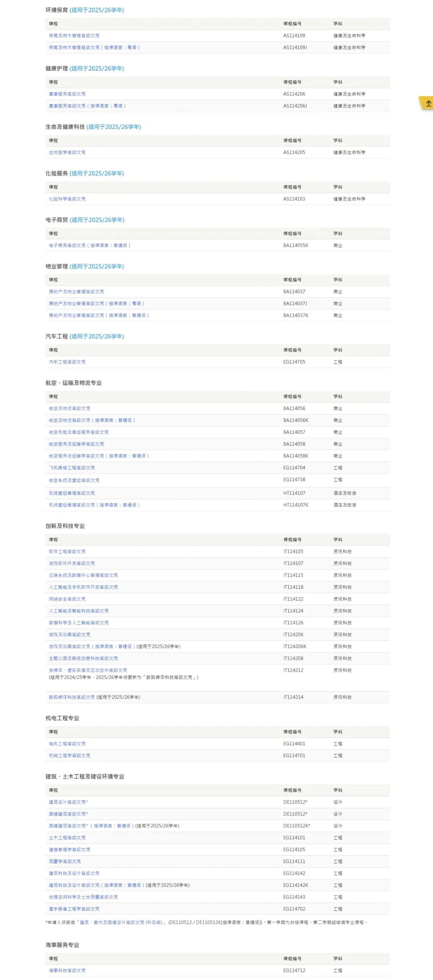Click the yellow back-to-top arrow icon

pyautogui.click(x=428, y=103)
